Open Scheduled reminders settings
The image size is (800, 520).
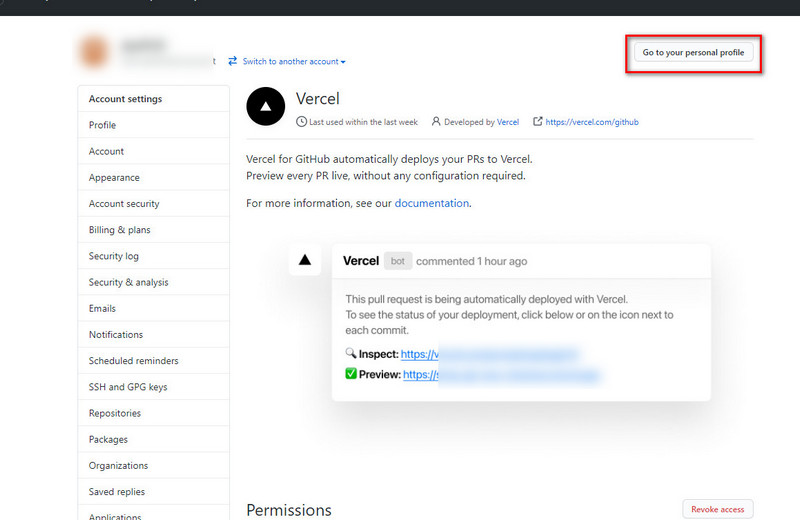(154, 361)
